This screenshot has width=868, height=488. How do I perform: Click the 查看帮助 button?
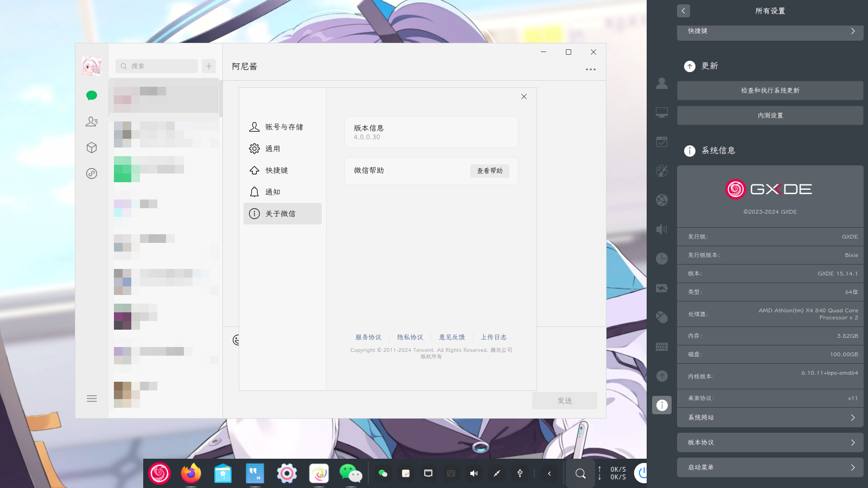pos(490,171)
